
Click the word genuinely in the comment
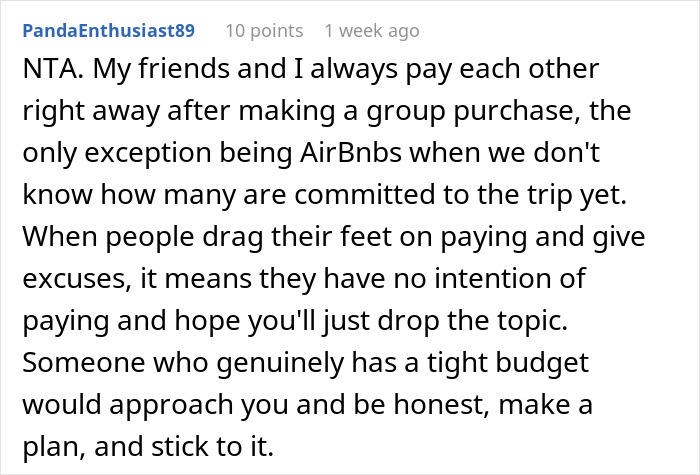pyautogui.click(x=280, y=363)
